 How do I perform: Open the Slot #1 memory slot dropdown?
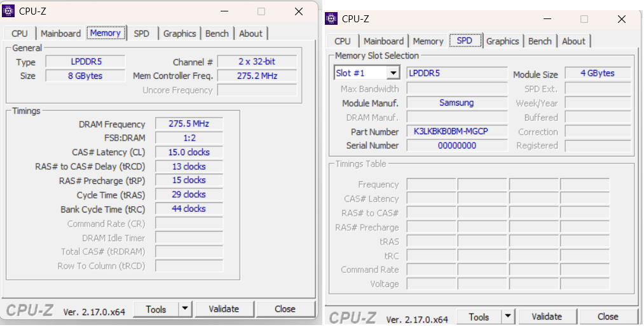[x=393, y=73]
